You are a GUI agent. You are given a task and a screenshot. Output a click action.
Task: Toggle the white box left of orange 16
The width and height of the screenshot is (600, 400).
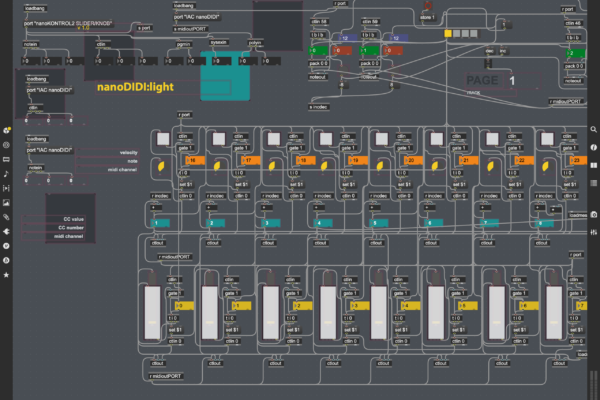coord(163,140)
